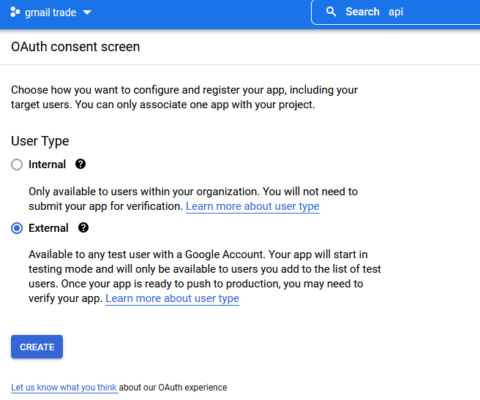The image size is (480, 400).
Task: Click the CREATE button
Action: (x=37, y=347)
